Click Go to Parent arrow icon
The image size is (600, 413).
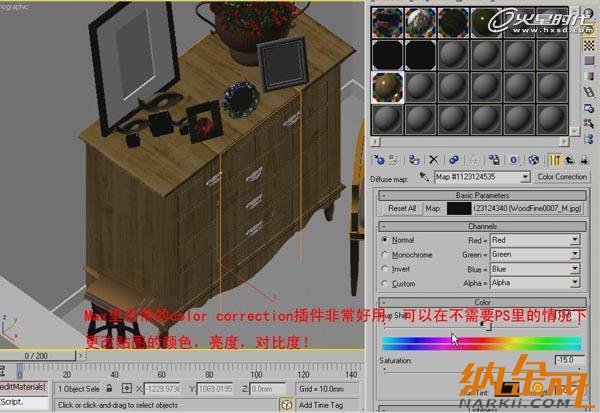[569, 160]
